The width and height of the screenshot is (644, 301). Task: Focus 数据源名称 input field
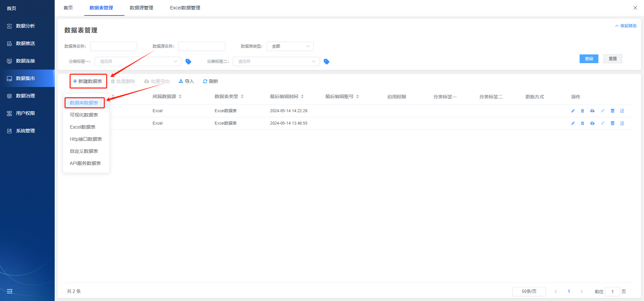(202, 46)
